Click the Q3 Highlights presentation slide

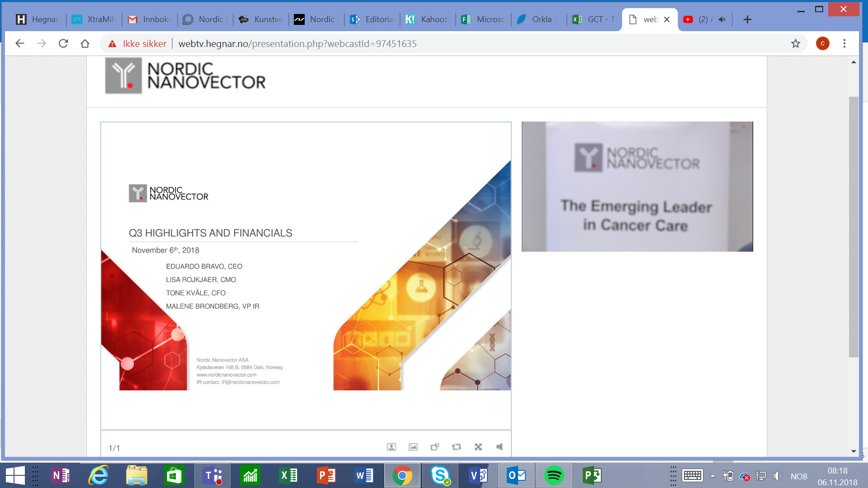[x=306, y=276]
